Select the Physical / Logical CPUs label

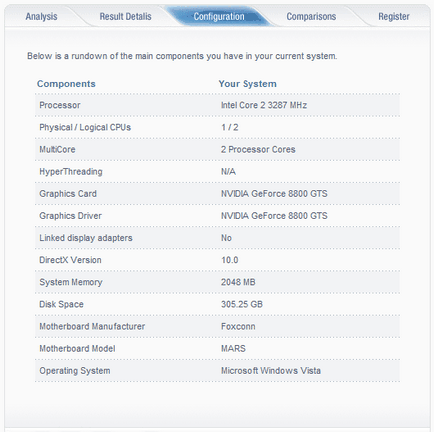tap(85, 127)
